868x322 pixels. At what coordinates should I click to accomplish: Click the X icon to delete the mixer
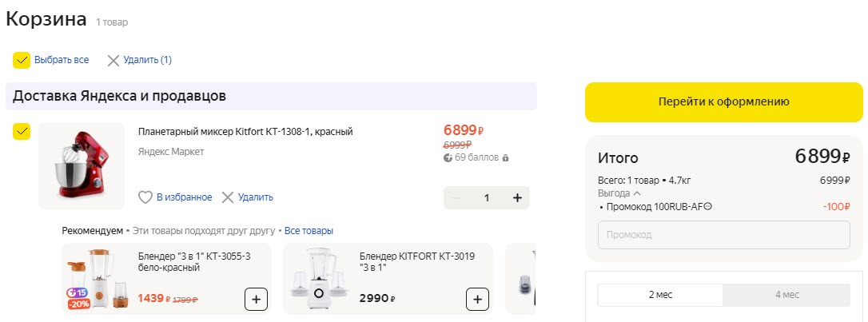[x=228, y=197]
